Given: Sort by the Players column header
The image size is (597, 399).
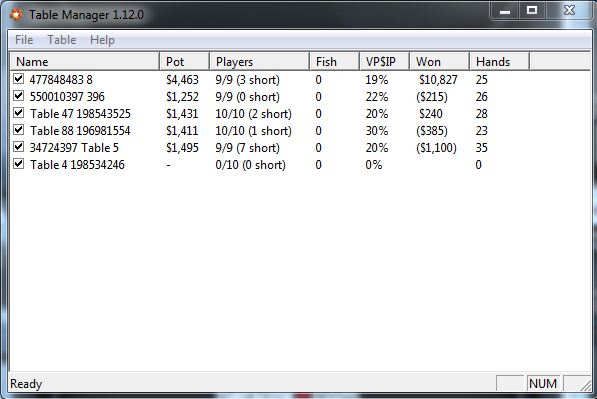Looking at the screenshot, I should (259, 62).
